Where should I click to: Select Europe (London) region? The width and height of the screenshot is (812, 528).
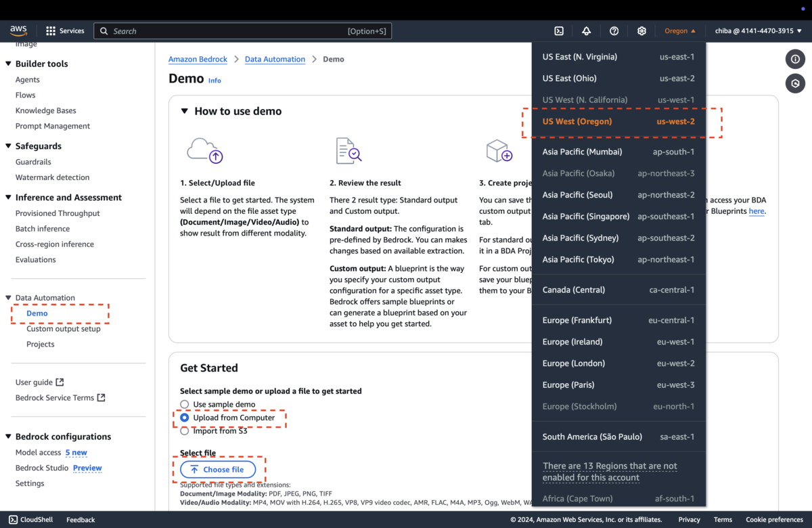point(618,364)
